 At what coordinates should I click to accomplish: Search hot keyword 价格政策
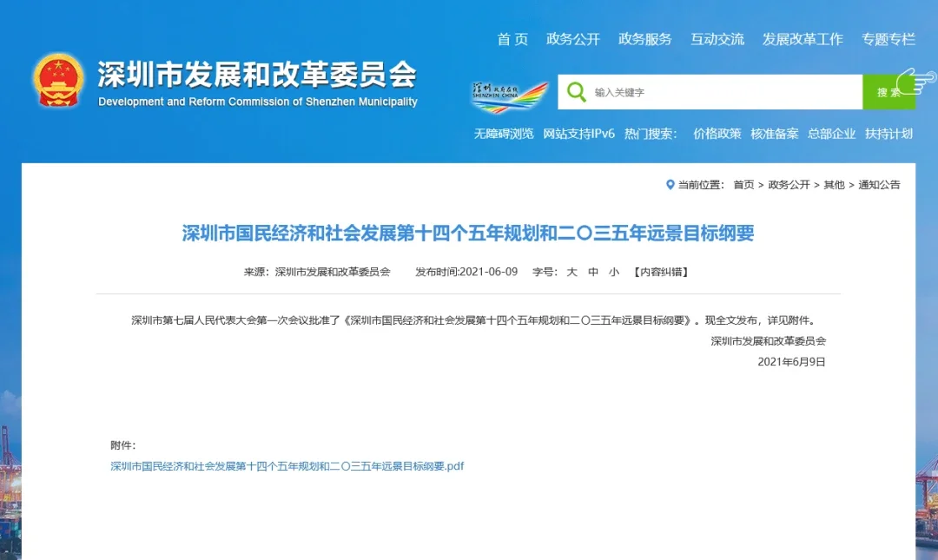click(x=717, y=134)
